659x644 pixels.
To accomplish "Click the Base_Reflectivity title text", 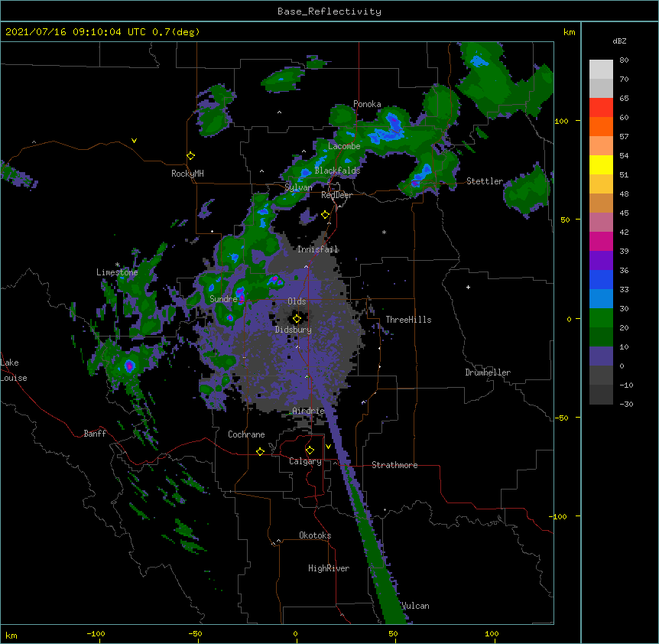I will click(329, 11).
